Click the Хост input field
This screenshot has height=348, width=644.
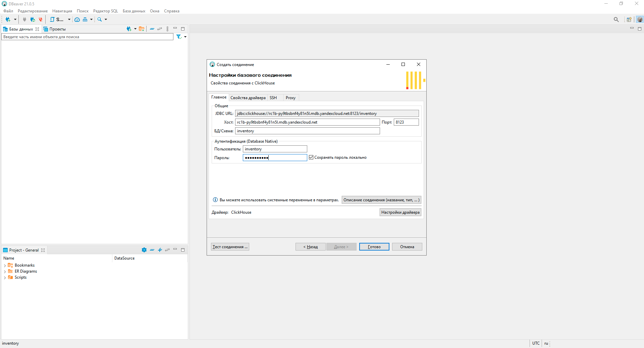pos(307,122)
